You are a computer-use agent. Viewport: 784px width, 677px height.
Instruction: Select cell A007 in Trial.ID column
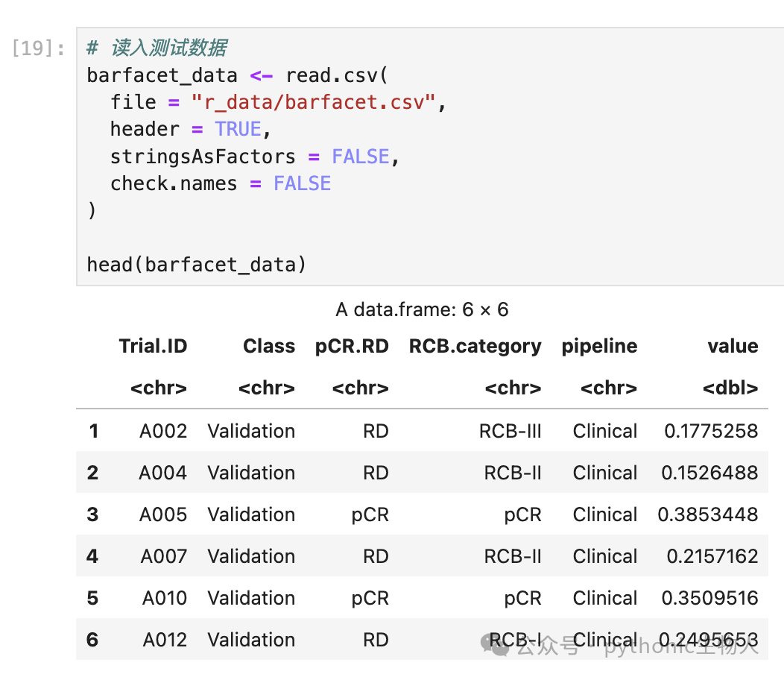point(164,556)
